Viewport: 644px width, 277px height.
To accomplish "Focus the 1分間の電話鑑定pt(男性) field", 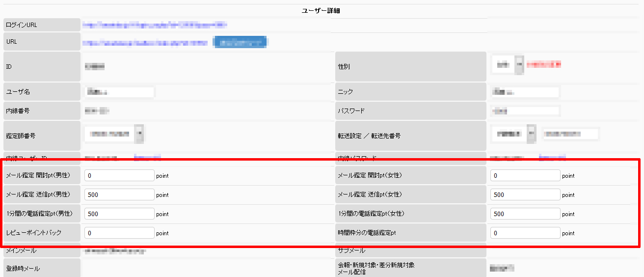I will (x=119, y=214).
